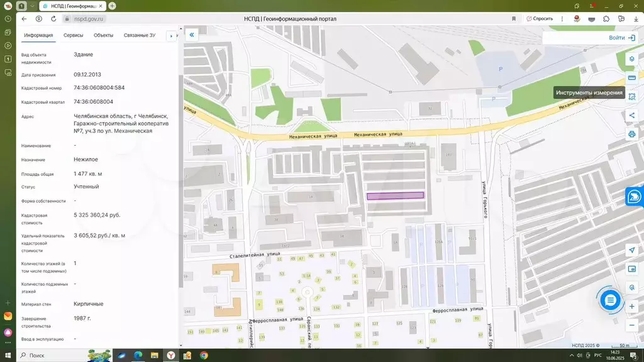Image resolution: width=644 pixels, height=362 pixels.
Task: Close the НСПД browser tab
Action: click(x=101, y=6)
